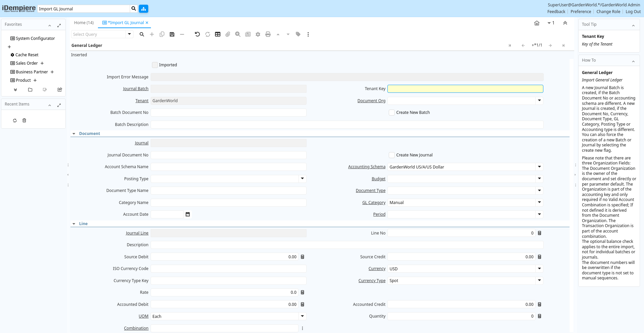Image resolution: width=644 pixels, height=333 pixels.
Task: Expand the Posting Type dropdown
Action: [302, 179]
